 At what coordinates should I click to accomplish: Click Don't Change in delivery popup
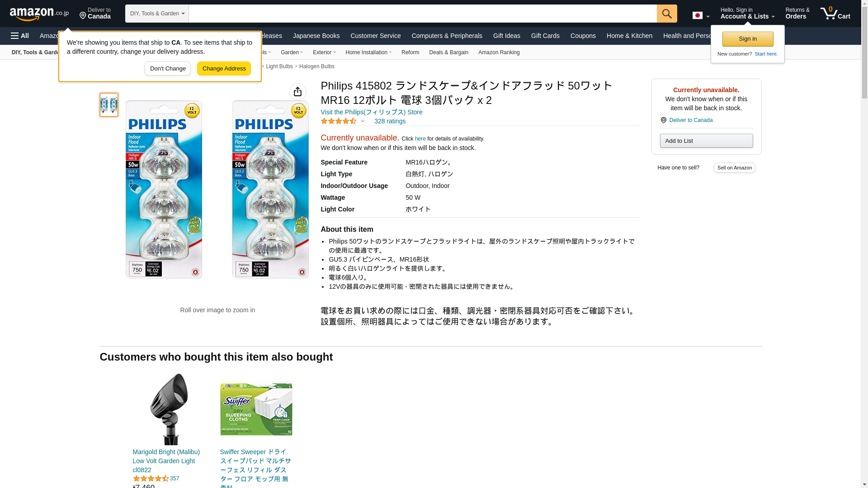point(168,69)
